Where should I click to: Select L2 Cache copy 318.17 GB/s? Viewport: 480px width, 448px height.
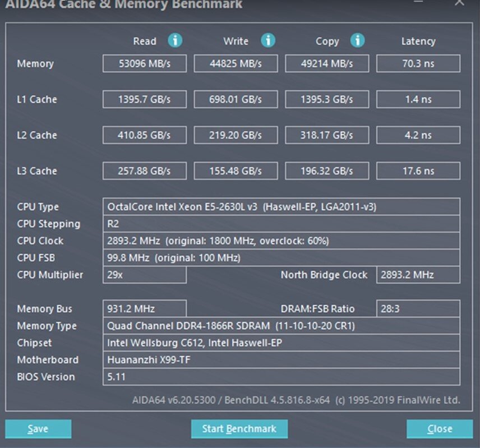pyautogui.click(x=327, y=135)
